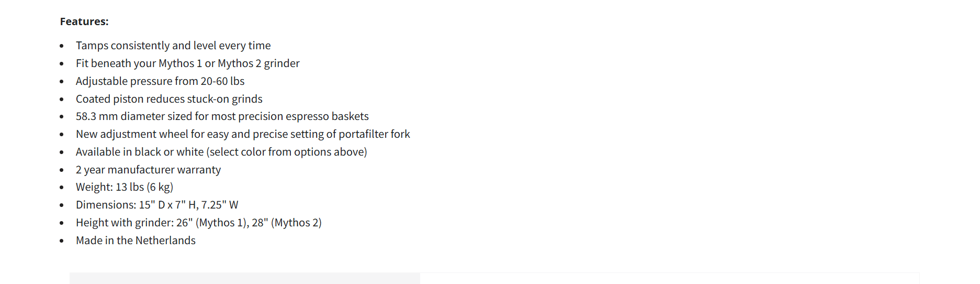980x284 pixels.
Task: Click the 58.3 mm diameter feature line
Action: coord(222,116)
